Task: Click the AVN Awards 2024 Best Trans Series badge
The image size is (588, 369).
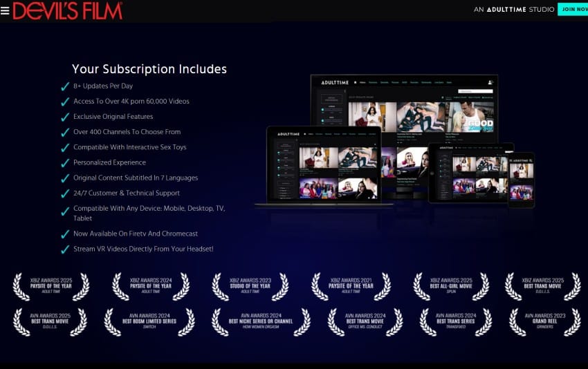Action: pos(456,322)
